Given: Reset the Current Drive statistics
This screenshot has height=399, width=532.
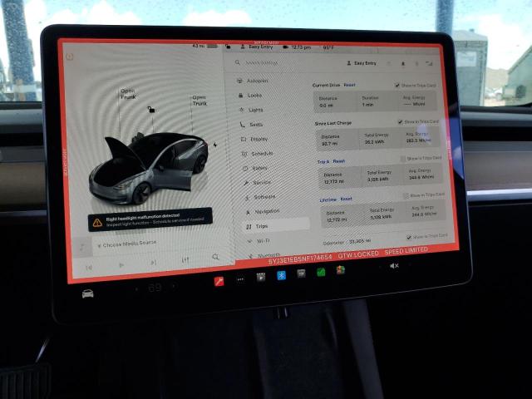Looking at the screenshot, I should [349, 85].
